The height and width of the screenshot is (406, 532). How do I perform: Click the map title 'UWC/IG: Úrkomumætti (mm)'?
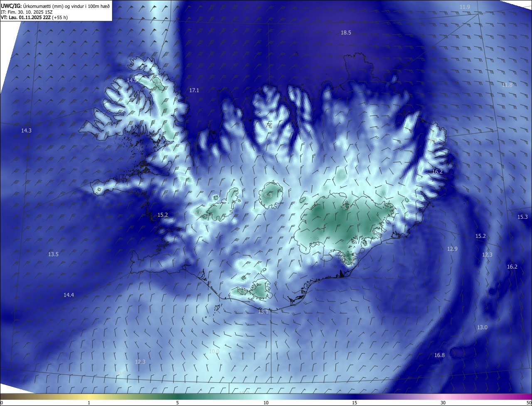pyautogui.click(x=32, y=6)
